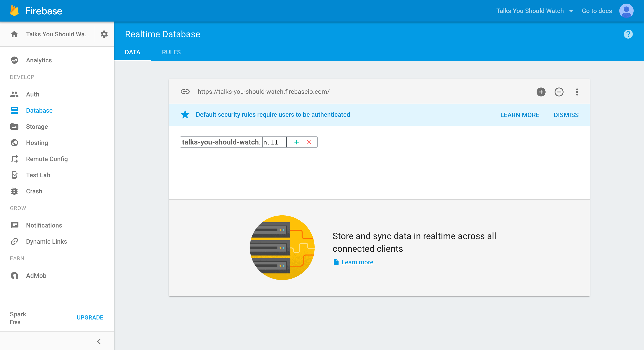Collapse the sidebar with the chevron
The image size is (644, 350).
point(98,341)
